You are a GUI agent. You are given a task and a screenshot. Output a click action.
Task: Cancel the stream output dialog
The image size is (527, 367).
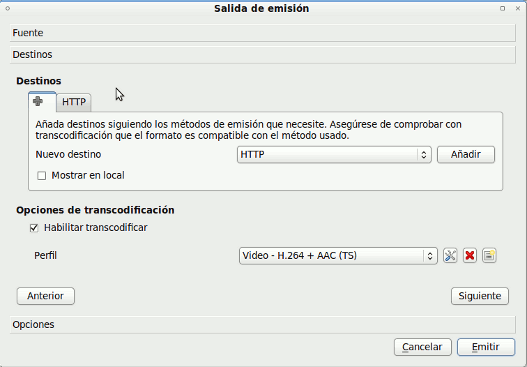[422, 347]
